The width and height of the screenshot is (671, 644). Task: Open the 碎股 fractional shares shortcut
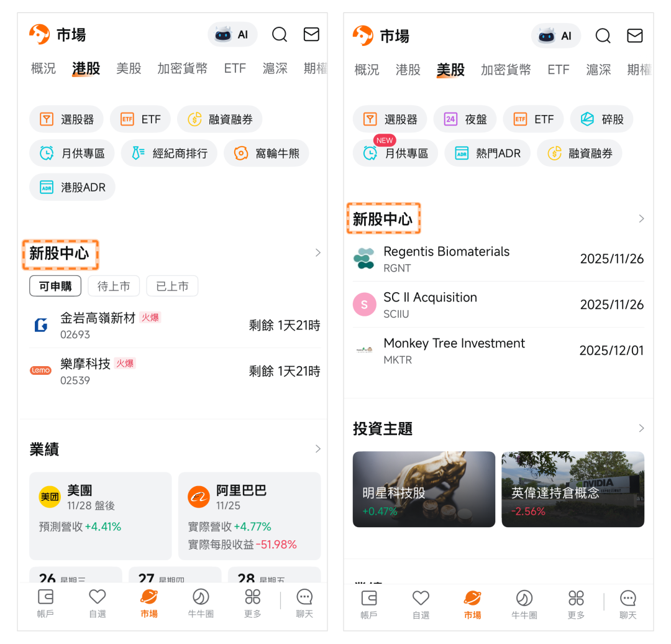pos(601,119)
